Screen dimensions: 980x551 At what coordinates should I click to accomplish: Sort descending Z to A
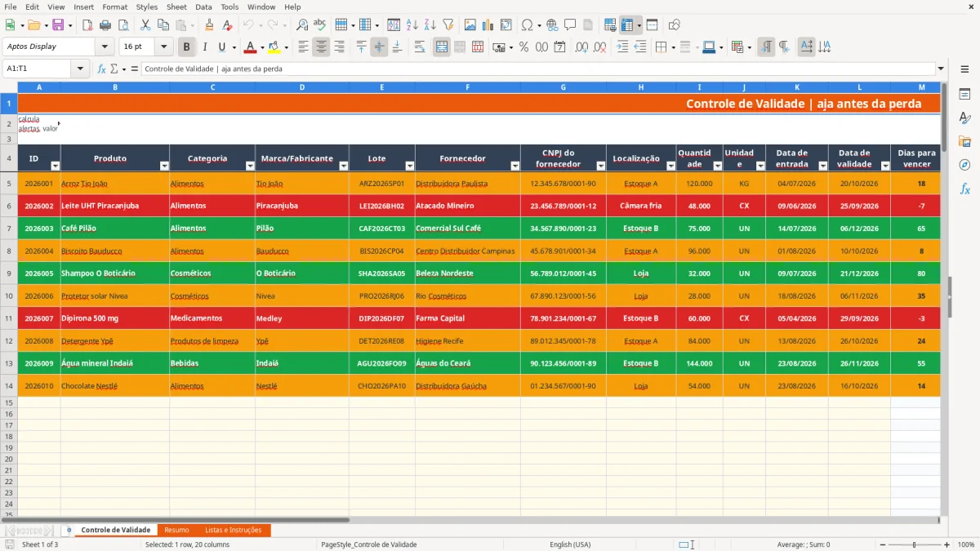(x=430, y=25)
